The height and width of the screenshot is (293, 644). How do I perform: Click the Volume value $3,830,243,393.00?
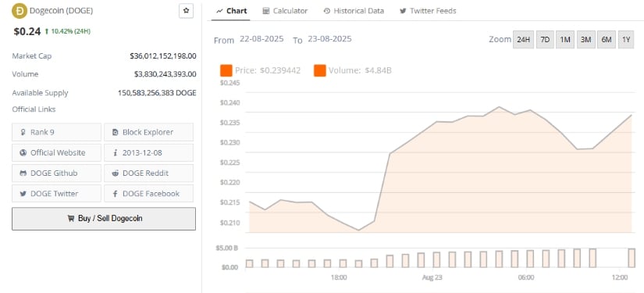(165, 74)
